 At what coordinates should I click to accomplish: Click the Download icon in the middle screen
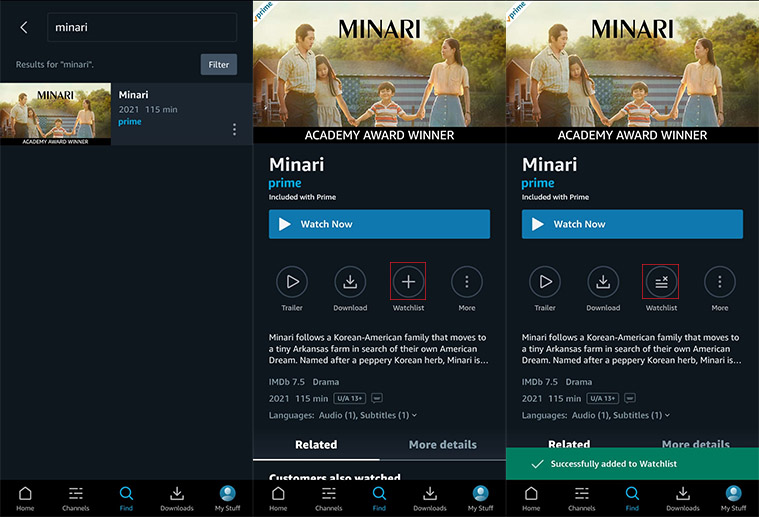tap(350, 282)
